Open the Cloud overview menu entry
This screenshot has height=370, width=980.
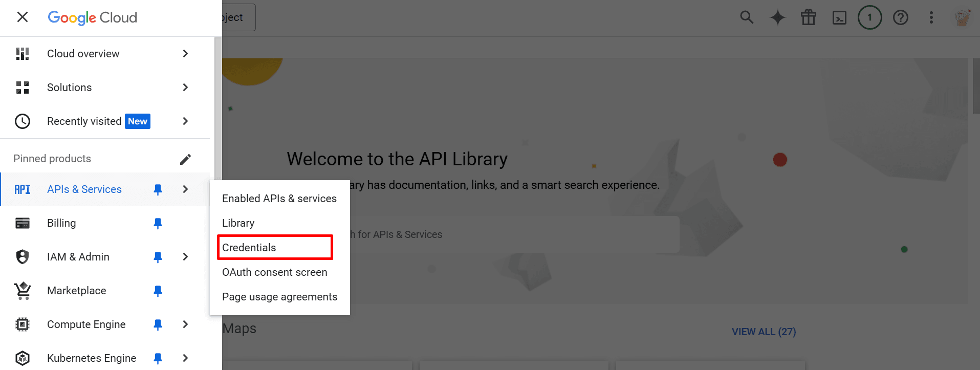point(105,54)
